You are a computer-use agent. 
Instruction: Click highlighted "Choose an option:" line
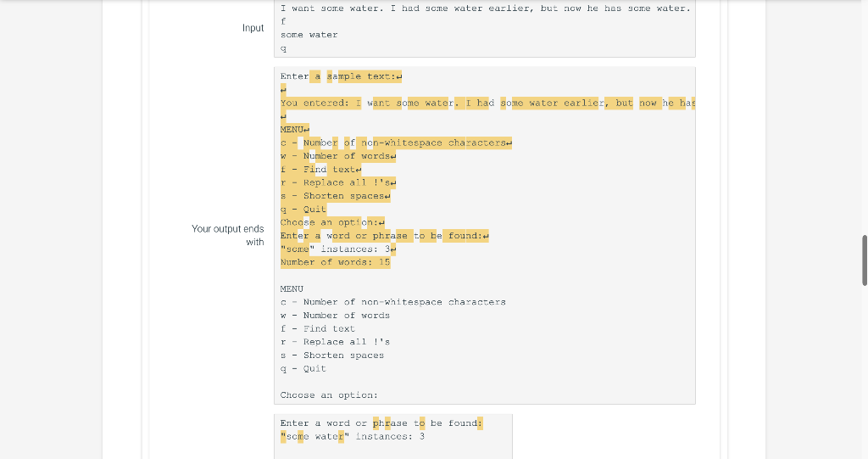[x=332, y=223]
